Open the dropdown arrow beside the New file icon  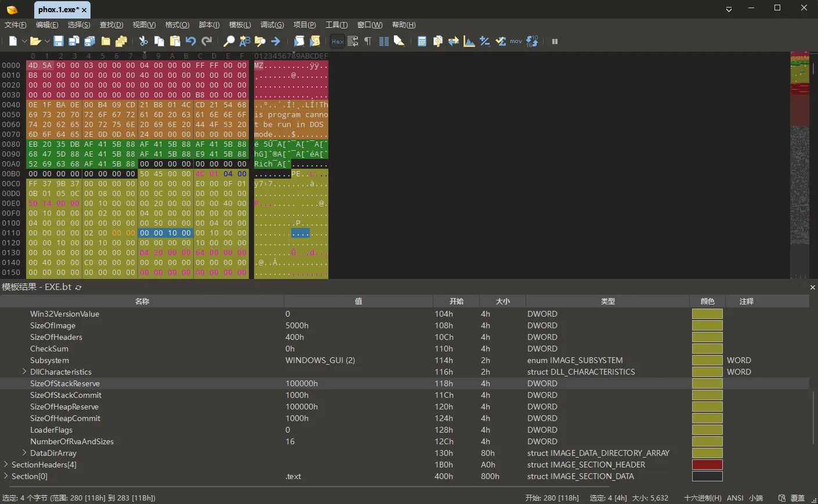(x=24, y=41)
